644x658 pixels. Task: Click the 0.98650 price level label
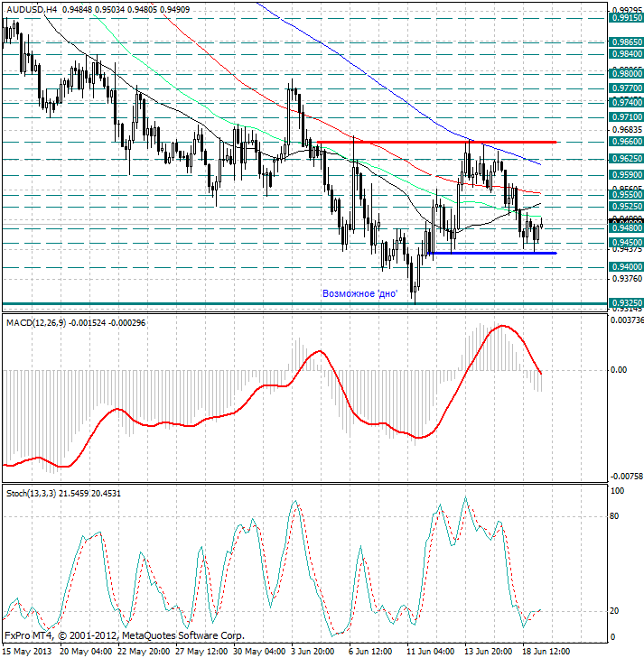[x=626, y=42]
